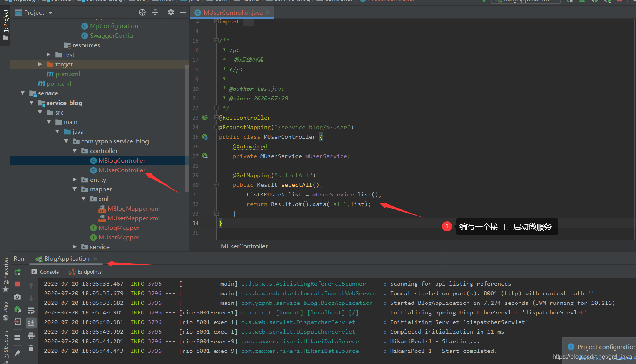Open the Web tool window
Screen dimensions: 636x364
coord(5,311)
